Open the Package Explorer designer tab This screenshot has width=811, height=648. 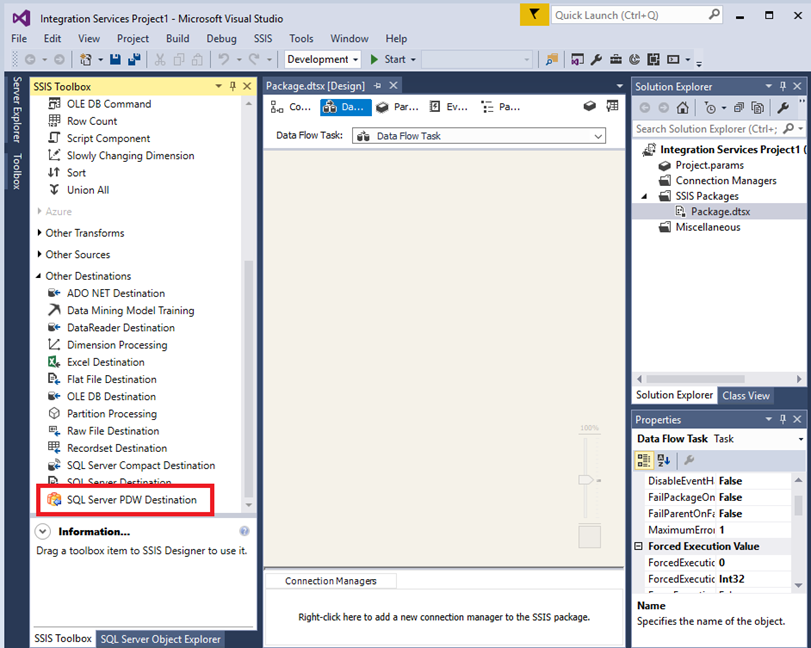click(x=500, y=107)
